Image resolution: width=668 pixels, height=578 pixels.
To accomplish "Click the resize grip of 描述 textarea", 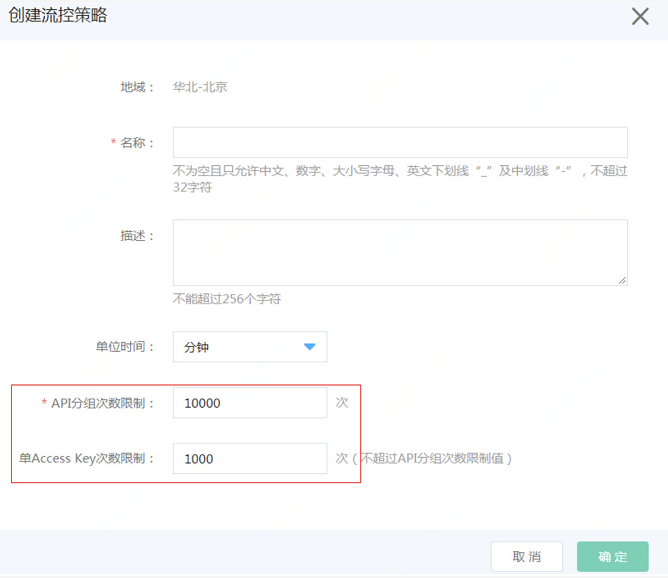I will (622, 280).
